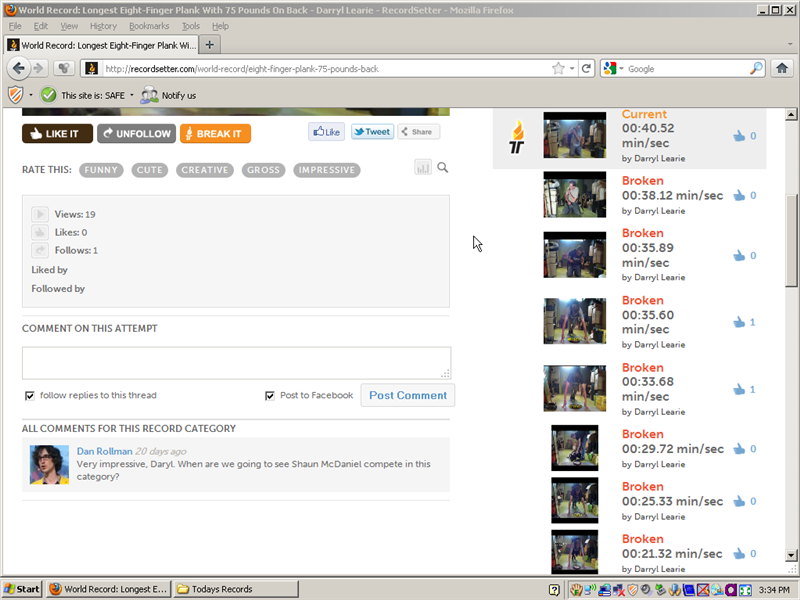
Task: Click the page scrollbar down arrow
Action: [791, 556]
